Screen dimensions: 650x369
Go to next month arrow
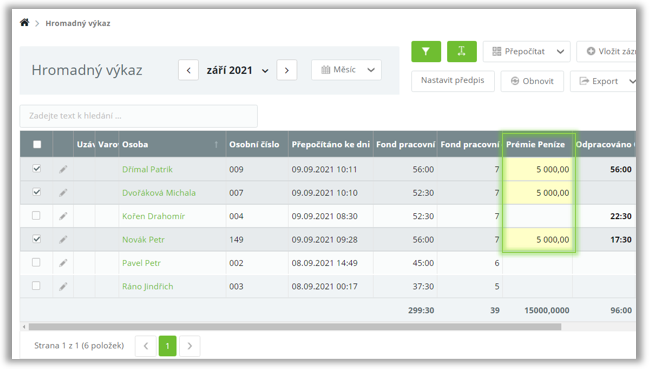287,70
